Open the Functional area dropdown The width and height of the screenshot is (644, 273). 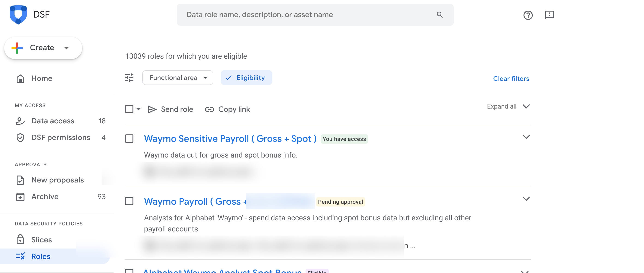[178, 78]
